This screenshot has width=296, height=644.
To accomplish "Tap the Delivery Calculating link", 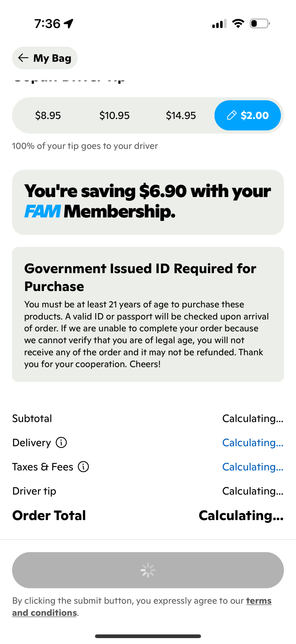I will (x=253, y=443).
